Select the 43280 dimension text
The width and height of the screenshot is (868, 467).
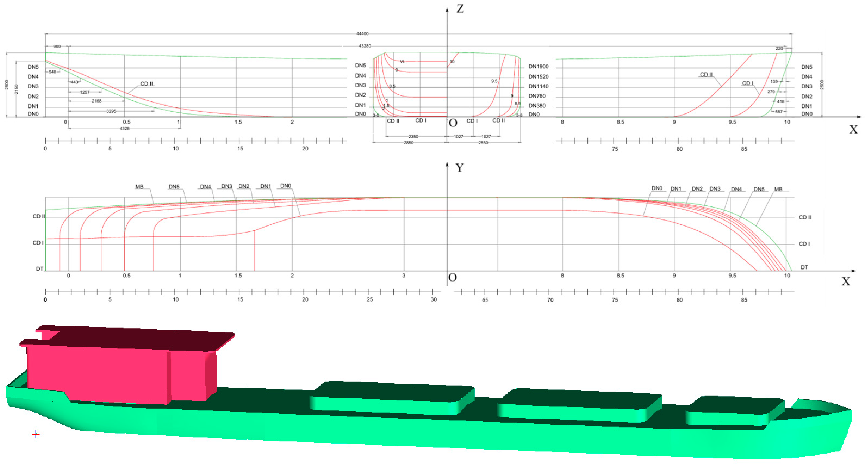click(365, 46)
